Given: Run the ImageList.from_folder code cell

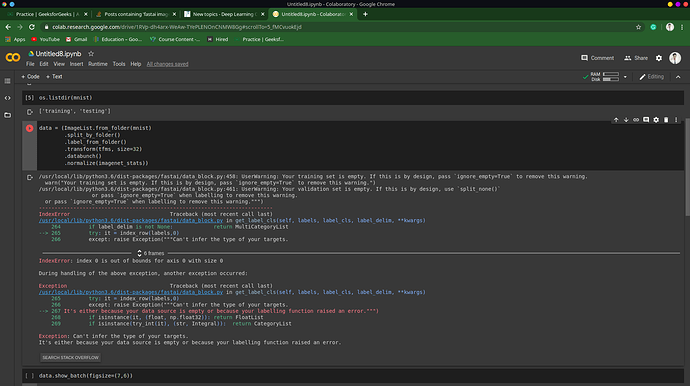Looking at the screenshot, I should coord(29,128).
